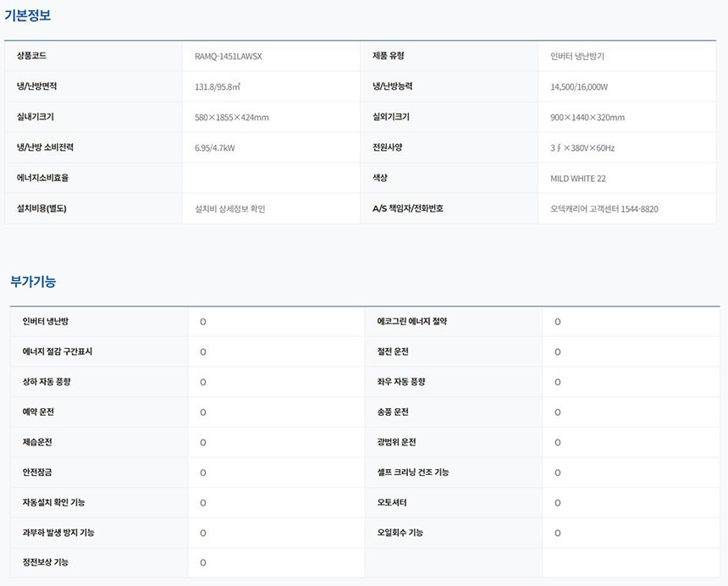Click the 인버터 냉난방기 product type value
This screenshot has height=586, width=728.
point(576,56)
